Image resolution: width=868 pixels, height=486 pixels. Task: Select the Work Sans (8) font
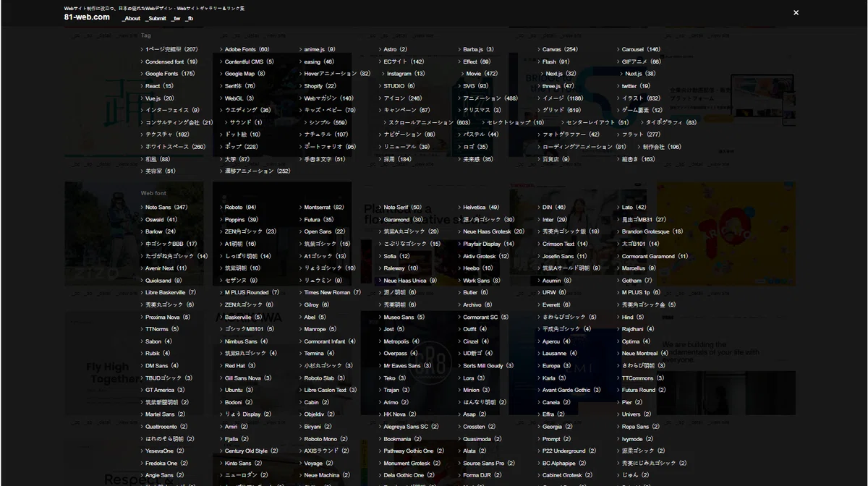click(480, 281)
